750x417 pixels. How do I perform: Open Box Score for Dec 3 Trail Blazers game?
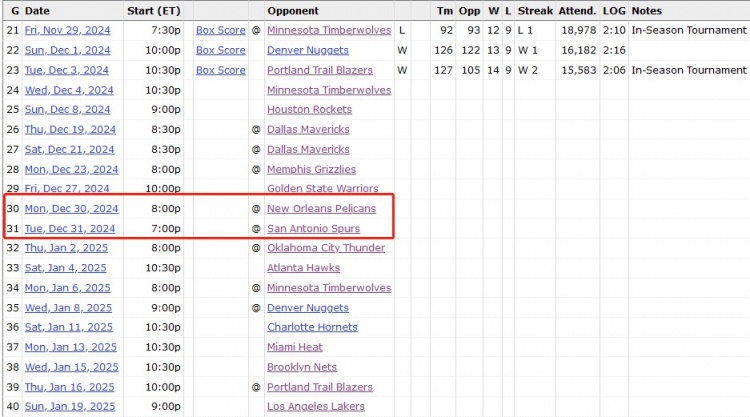220,70
